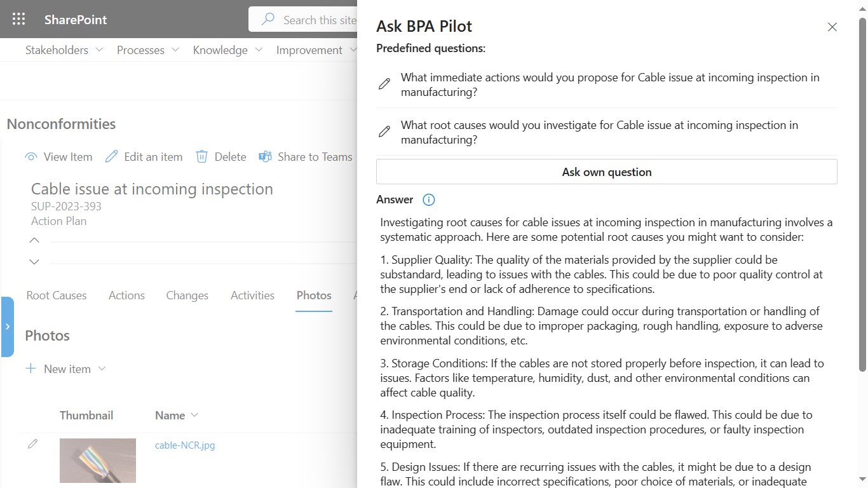
Task: Click the Edit an item pencil icon
Action: pyautogui.click(x=112, y=157)
